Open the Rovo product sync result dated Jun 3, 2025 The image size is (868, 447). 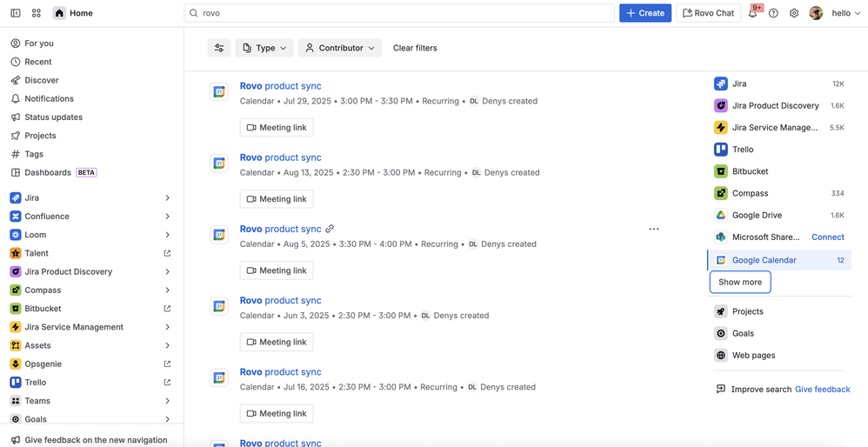281,300
